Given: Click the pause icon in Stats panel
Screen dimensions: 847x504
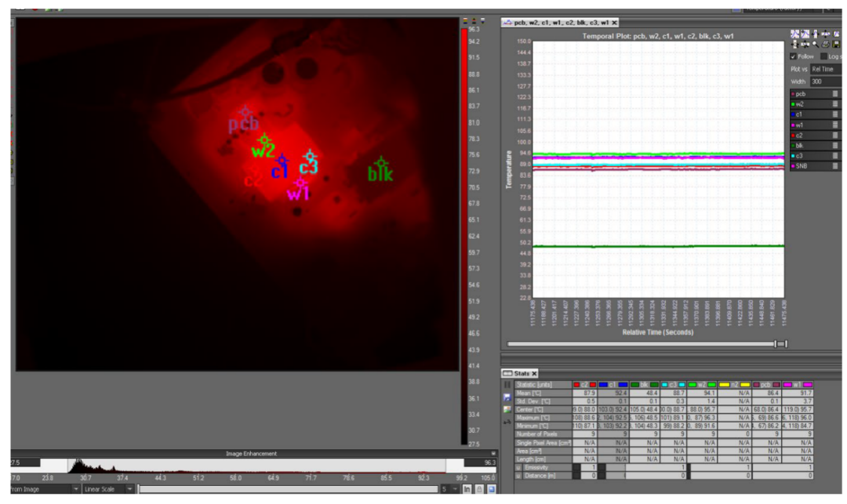Looking at the screenshot, I should tap(507, 385).
